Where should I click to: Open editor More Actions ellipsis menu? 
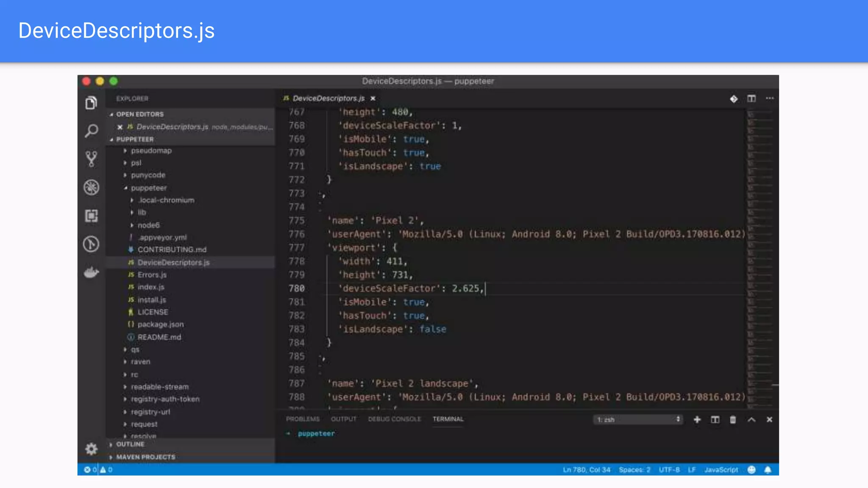[x=770, y=98]
